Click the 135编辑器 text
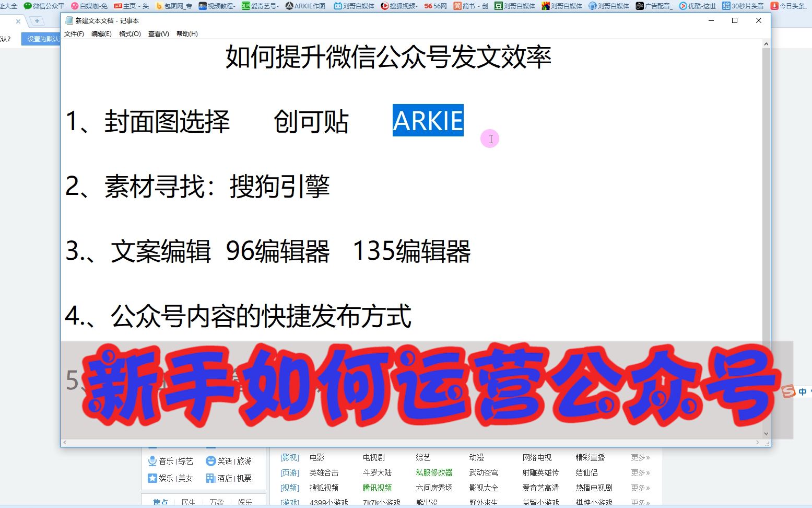The width and height of the screenshot is (812, 508). [412, 251]
